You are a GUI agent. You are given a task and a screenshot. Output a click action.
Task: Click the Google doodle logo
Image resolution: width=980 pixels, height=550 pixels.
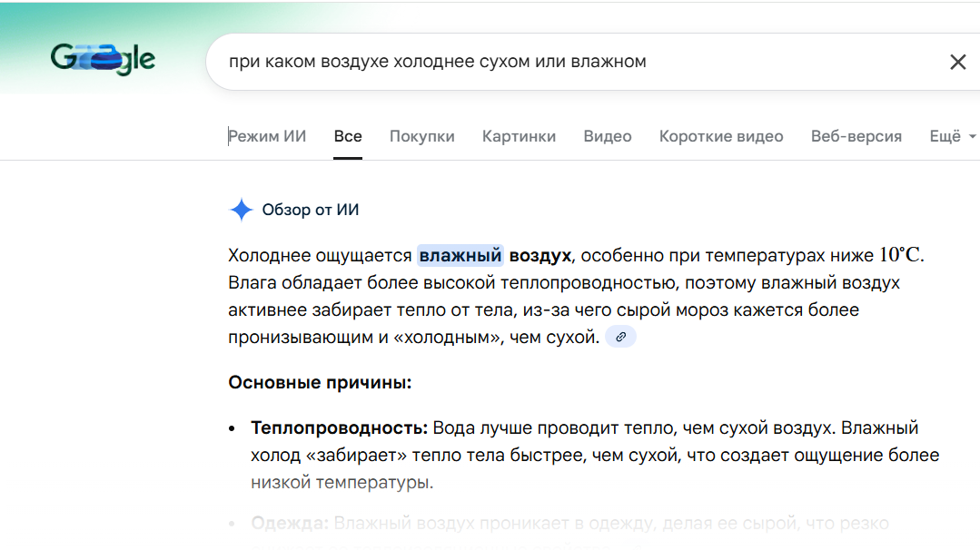pos(103,61)
